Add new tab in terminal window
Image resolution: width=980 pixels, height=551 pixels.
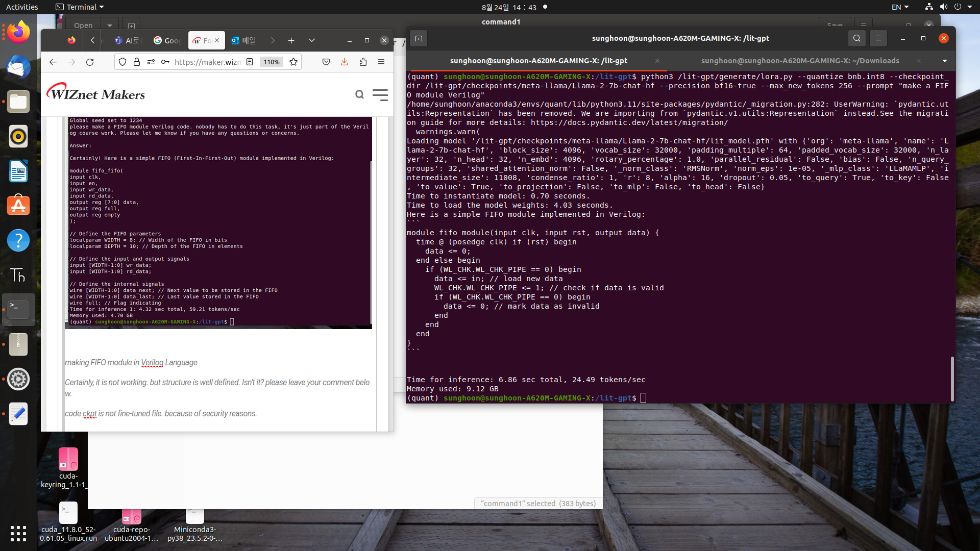point(419,38)
